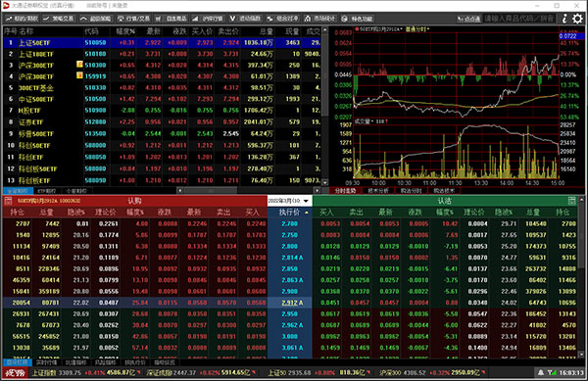The width and height of the screenshot is (588, 381).
Task: Switch to 购沽技术 chart tab
Action: tap(444, 191)
